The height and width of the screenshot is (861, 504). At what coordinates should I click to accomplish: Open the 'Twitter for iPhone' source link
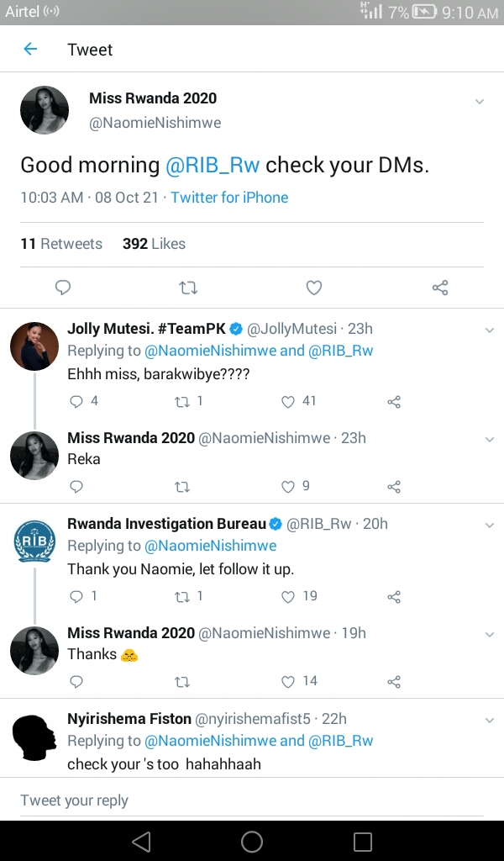coord(229,198)
